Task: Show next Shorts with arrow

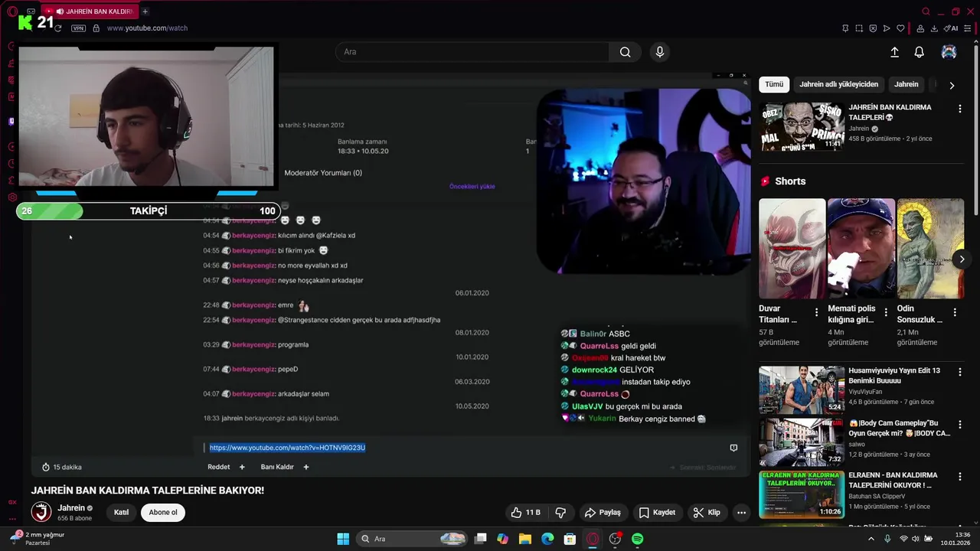Action: (x=962, y=259)
